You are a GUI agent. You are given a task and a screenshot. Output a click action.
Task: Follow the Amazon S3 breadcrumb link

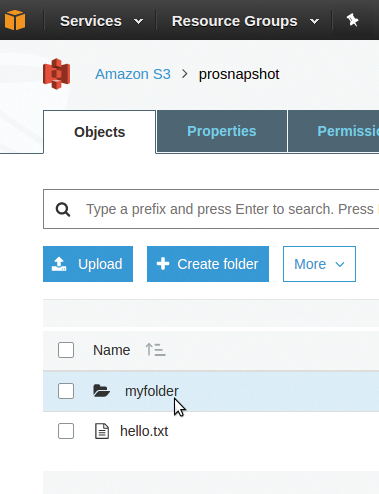coord(133,74)
